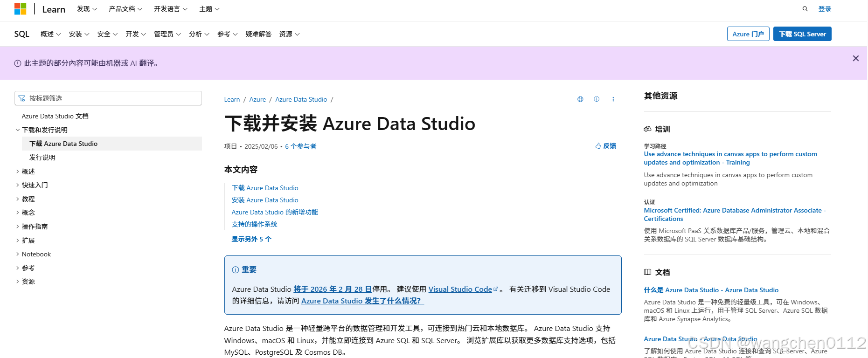Click the external link icon after Visual Studio Code
Screen dimensions: 868x358
point(496,289)
